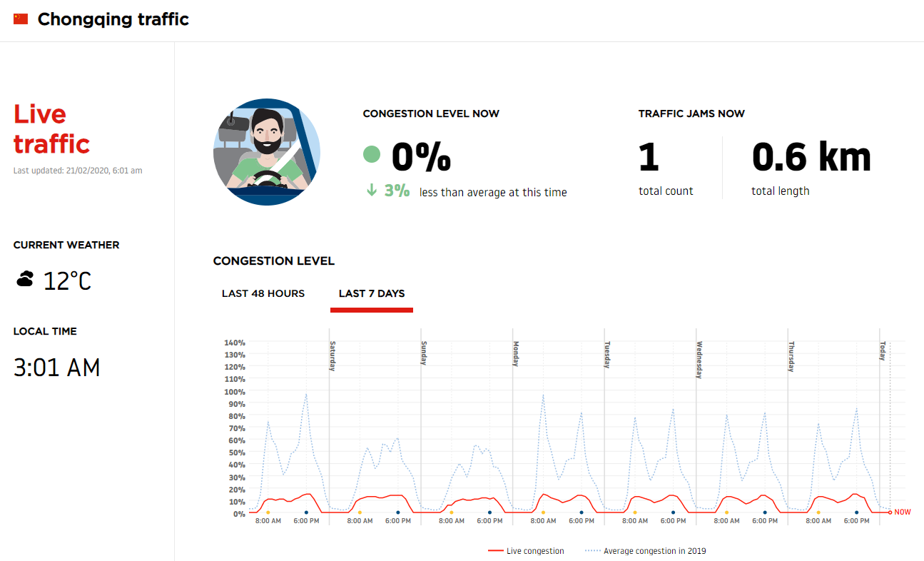Screen dimensions: 924x561
Task: Click the Monday day marker on chart
Action: click(516, 354)
